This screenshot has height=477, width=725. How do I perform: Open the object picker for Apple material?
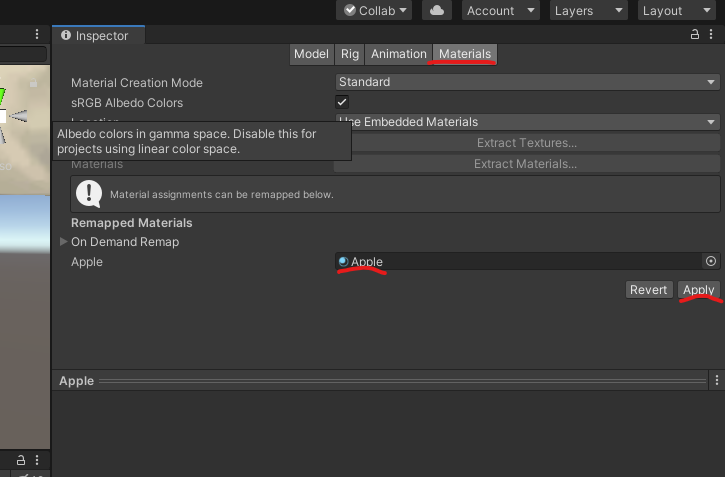point(711,261)
